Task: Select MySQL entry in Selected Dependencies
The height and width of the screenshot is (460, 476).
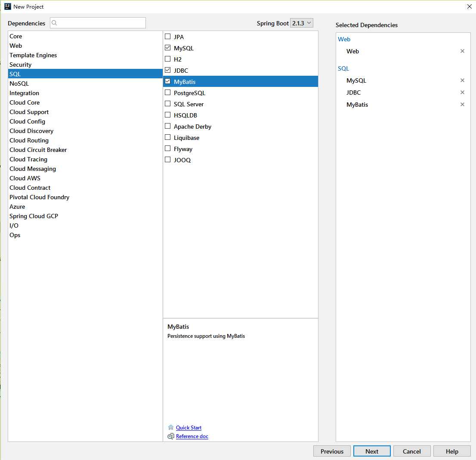Action: tap(356, 80)
